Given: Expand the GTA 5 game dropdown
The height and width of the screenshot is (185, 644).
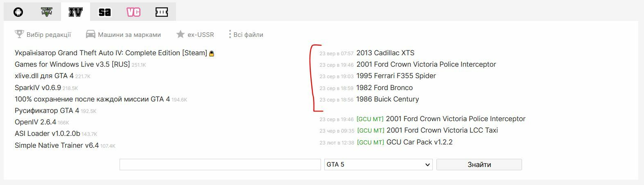Looking at the screenshot, I should pyautogui.click(x=378, y=165).
